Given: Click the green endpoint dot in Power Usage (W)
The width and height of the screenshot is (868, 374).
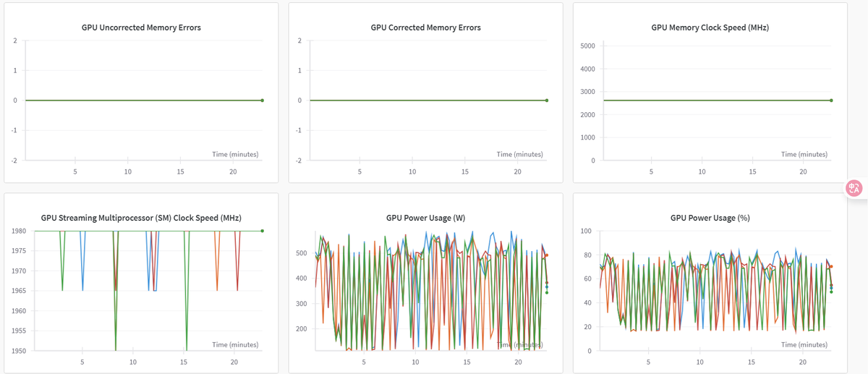Looking at the screenshot, I should pos(547,292).
